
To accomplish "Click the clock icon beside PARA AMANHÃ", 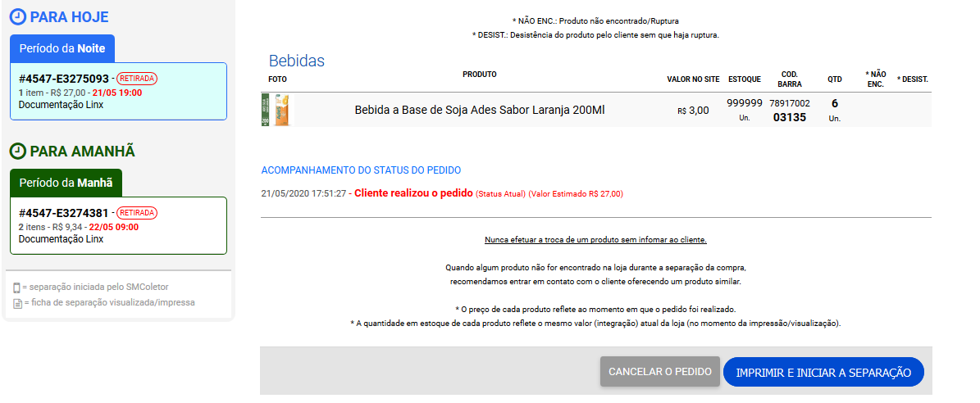I will [x=19, y=152].
